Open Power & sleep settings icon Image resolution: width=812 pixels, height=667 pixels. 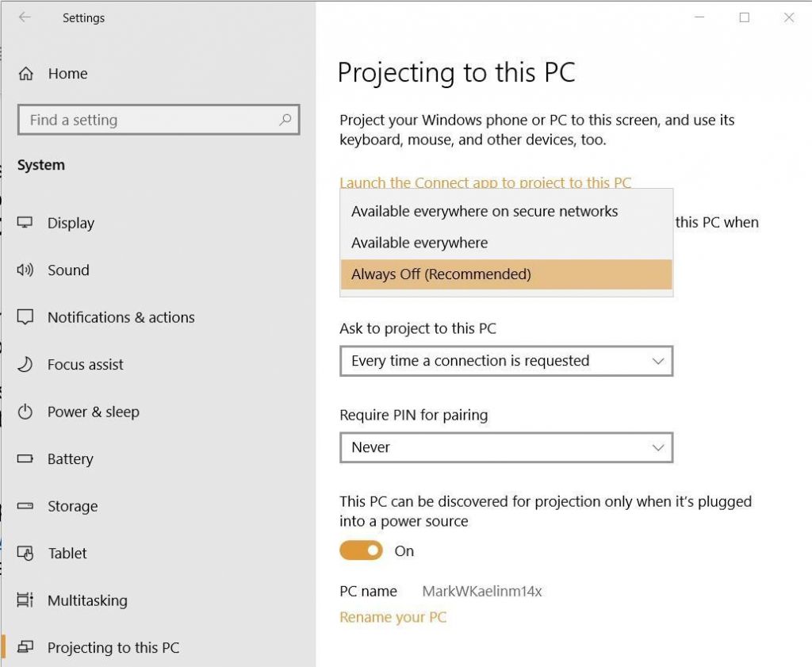pyautogui.click(x=25, y=412)
